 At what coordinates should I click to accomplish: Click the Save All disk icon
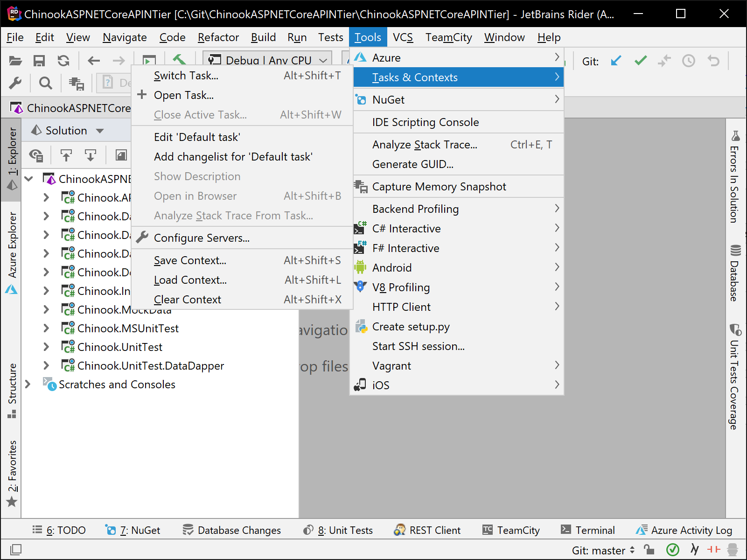[39, 61]
